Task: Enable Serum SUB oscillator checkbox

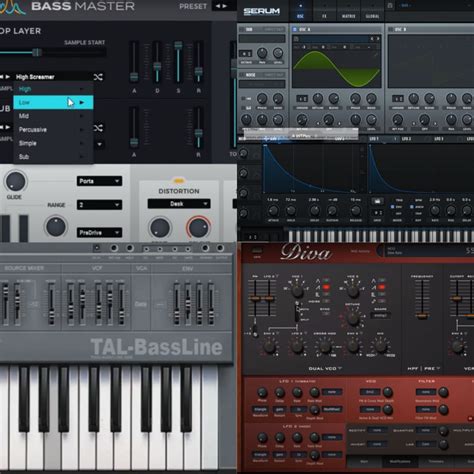Action: tap(242, 30)
